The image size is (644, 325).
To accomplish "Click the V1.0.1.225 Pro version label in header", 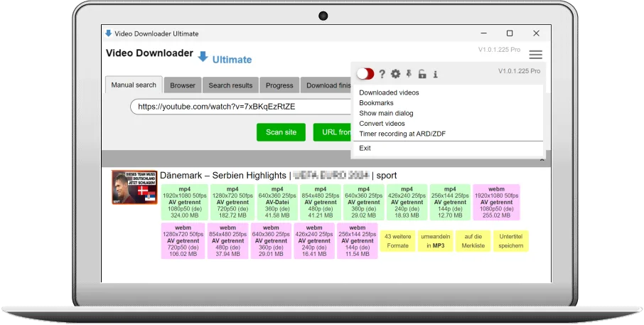I will click(x=499, y=50).
